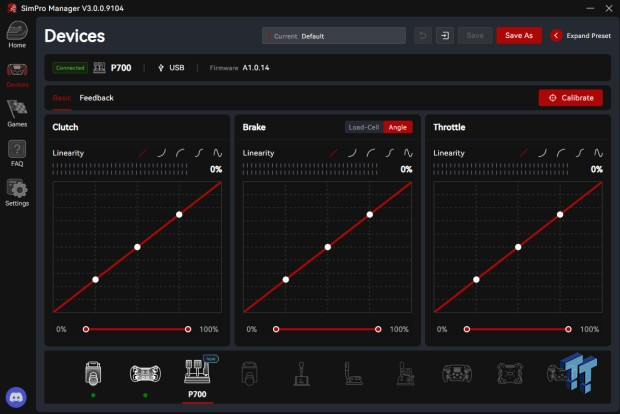Click the Throttle range maximum handle
620x414 pixels.
568,329
